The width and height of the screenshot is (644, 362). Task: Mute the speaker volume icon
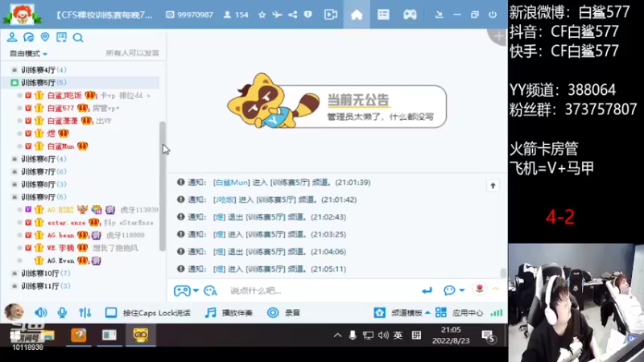[41, 313]
